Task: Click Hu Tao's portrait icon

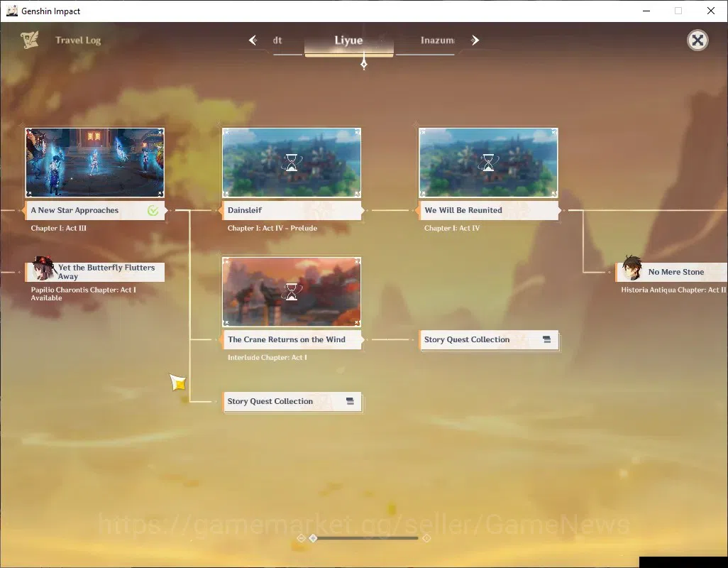Action: click(x=43, y=268)
